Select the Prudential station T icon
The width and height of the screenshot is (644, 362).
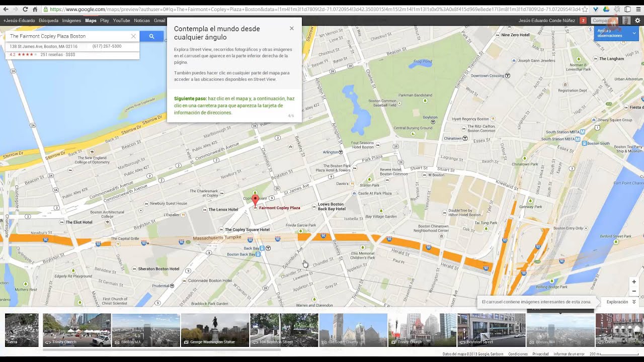(172, 286)
